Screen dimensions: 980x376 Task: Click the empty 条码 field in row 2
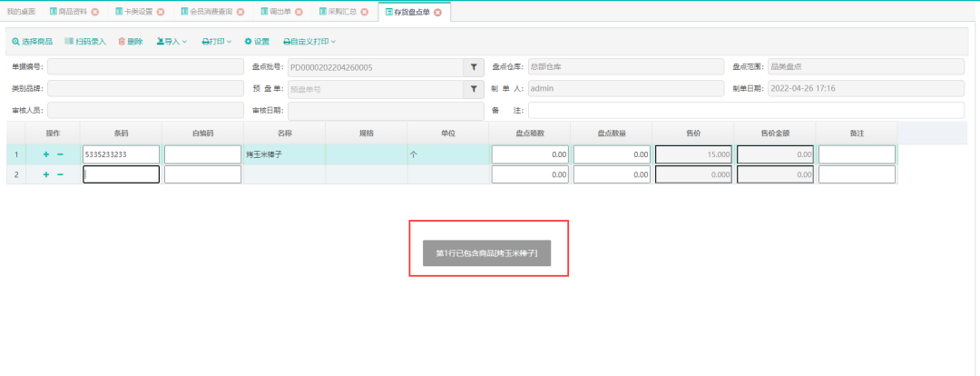pos(121,174)
